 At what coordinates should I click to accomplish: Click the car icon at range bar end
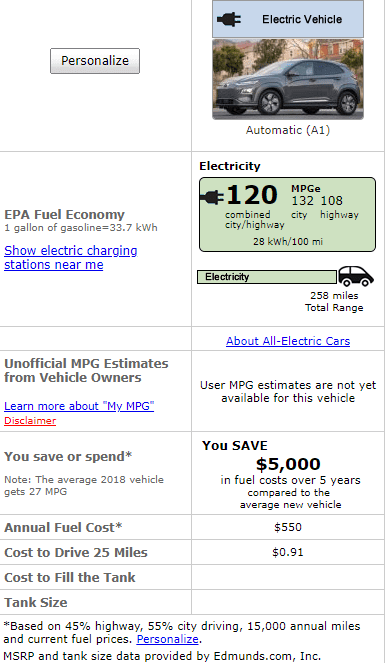pyautogui.click(x=356, y=277)
